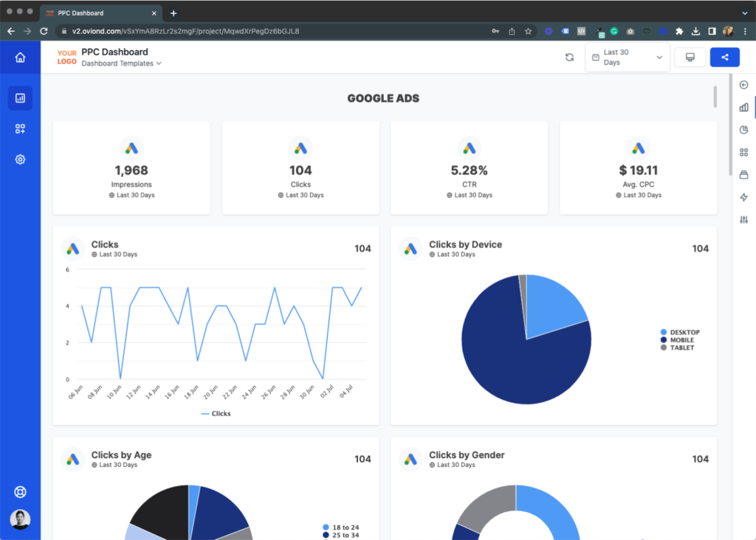
Task: Select the printer-like icon in right panel
Action: click(x=744, y=174)
